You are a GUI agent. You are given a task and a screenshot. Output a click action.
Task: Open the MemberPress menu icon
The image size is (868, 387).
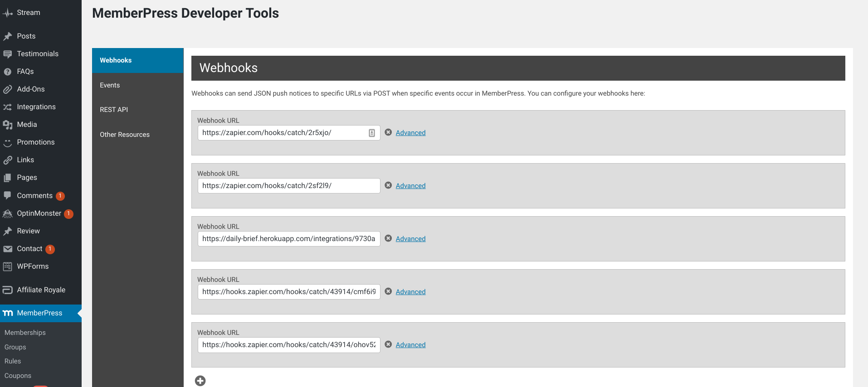tap(8, 313)
